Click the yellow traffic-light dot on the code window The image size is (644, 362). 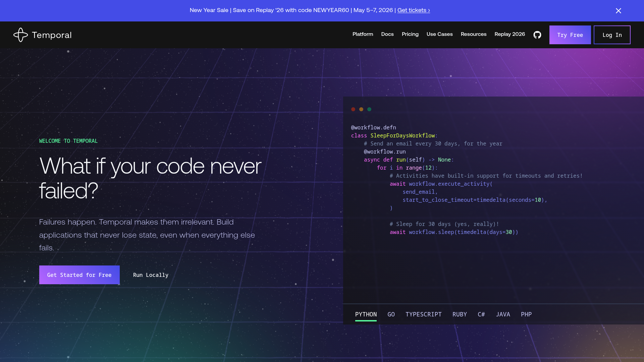click(x=361, y=109)
